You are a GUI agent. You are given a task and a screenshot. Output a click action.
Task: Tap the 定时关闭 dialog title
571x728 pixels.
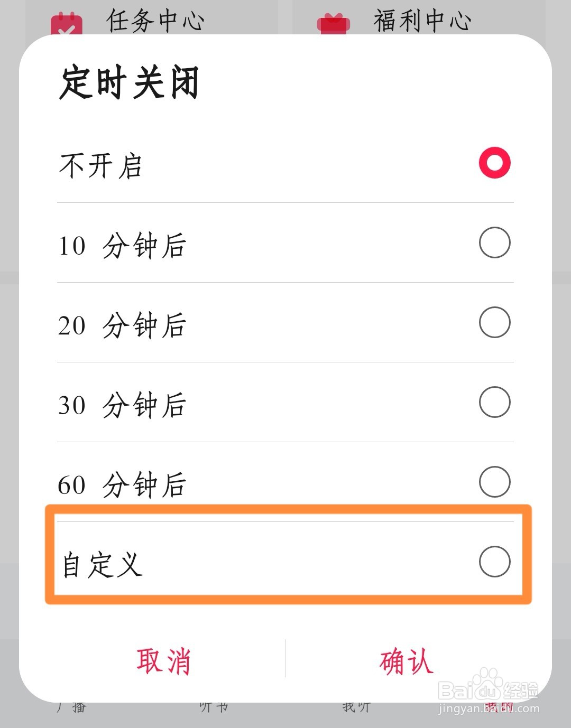click(x=129, y=83)
